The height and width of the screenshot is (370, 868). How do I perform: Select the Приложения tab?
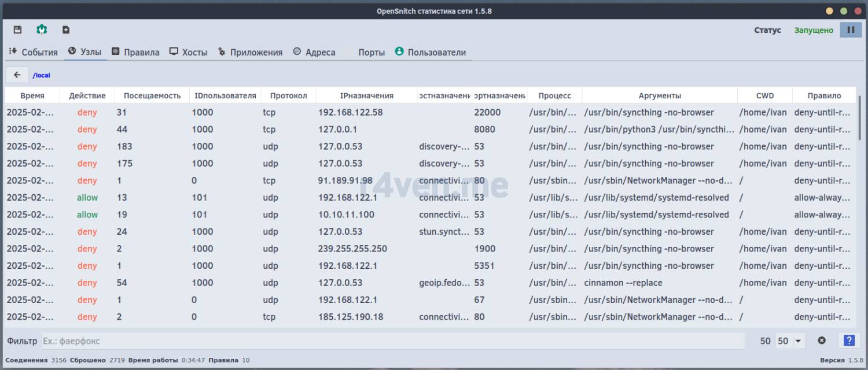[x=250, y=52]
